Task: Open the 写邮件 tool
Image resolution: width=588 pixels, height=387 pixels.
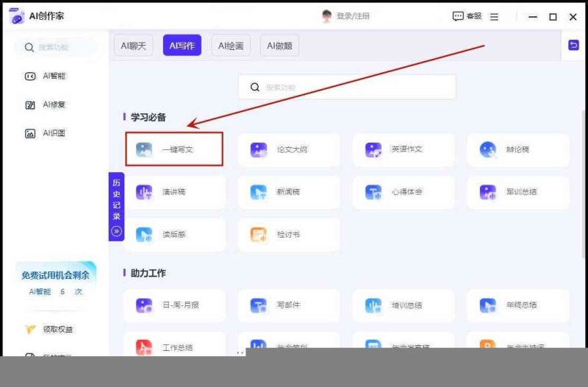Action: pos(289,305)
